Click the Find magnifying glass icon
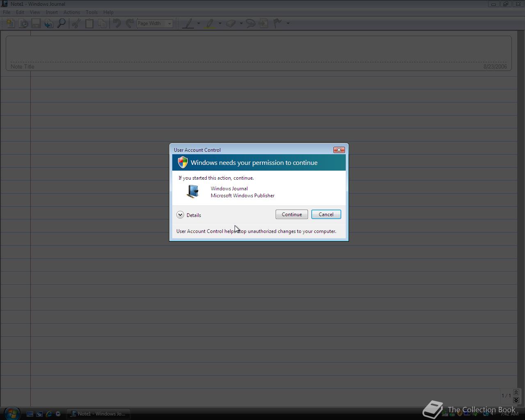Viewport: 525px width, 420px height. pyautogui.click(x=62, y=23)
